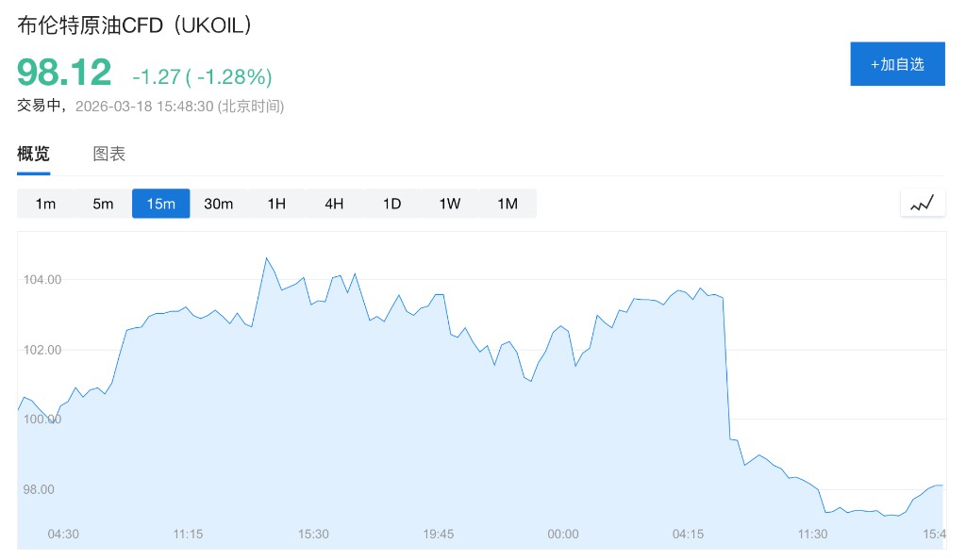Click the chart peak near 15:30
Screen dimensions: 966x560
266,257
